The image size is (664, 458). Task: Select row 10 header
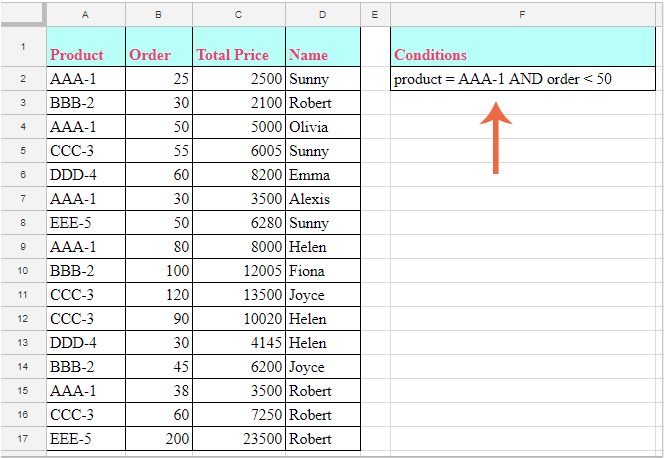click(x=22, y=271)
